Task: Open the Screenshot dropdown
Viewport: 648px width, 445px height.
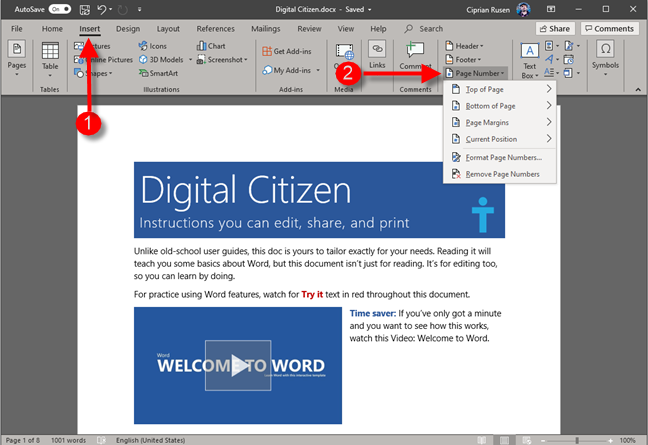Action: coord(222,59)
